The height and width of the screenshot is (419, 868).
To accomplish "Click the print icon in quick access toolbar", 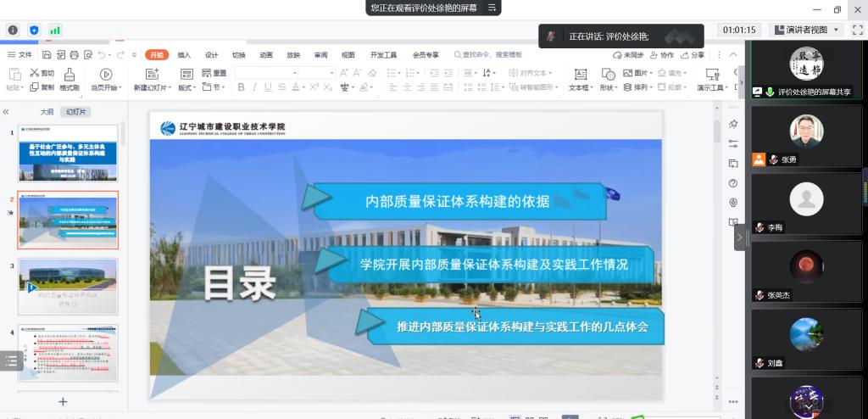I will click(x=74, y=55).
